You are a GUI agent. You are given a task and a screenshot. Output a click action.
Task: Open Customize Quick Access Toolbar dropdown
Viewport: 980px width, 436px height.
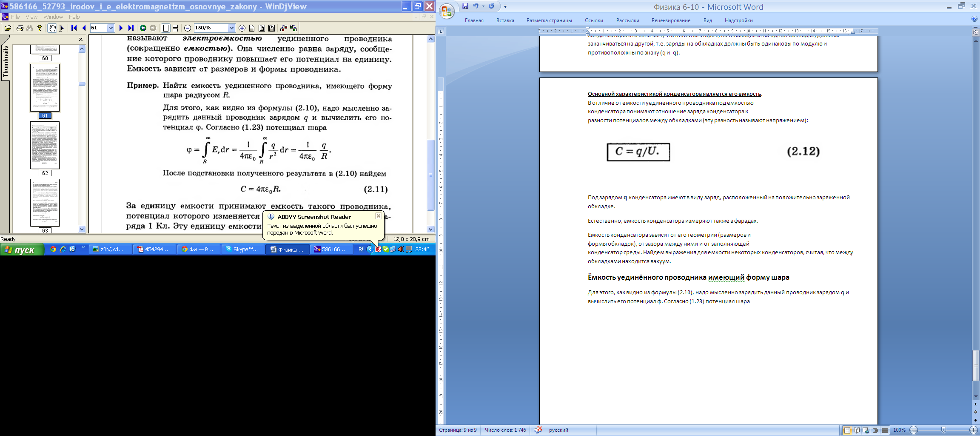[x=505, y=6]
